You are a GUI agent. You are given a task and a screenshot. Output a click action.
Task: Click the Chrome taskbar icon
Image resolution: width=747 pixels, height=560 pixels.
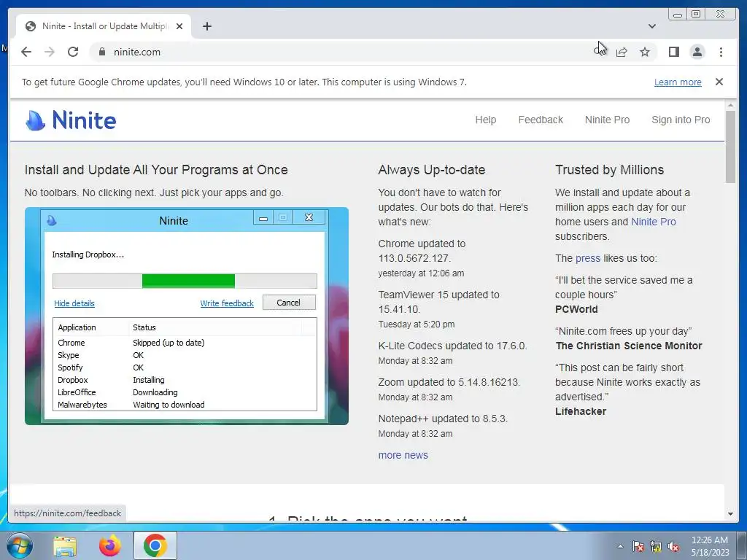(155, 545)
